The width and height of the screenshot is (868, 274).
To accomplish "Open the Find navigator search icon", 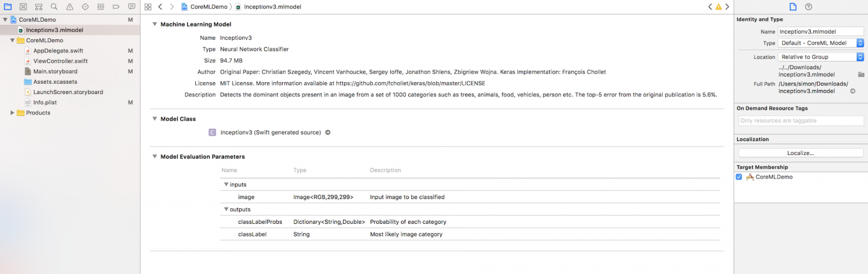I will [54, 7].
